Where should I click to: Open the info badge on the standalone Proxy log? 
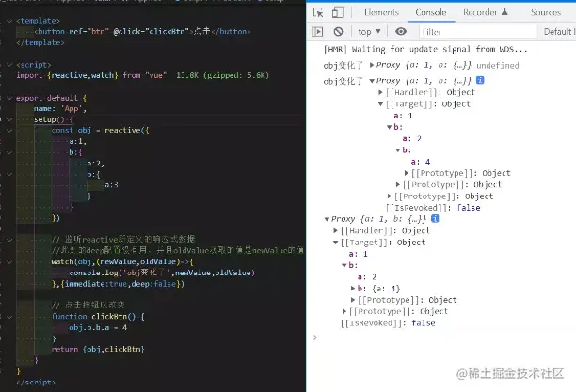(x=435, y=219)
